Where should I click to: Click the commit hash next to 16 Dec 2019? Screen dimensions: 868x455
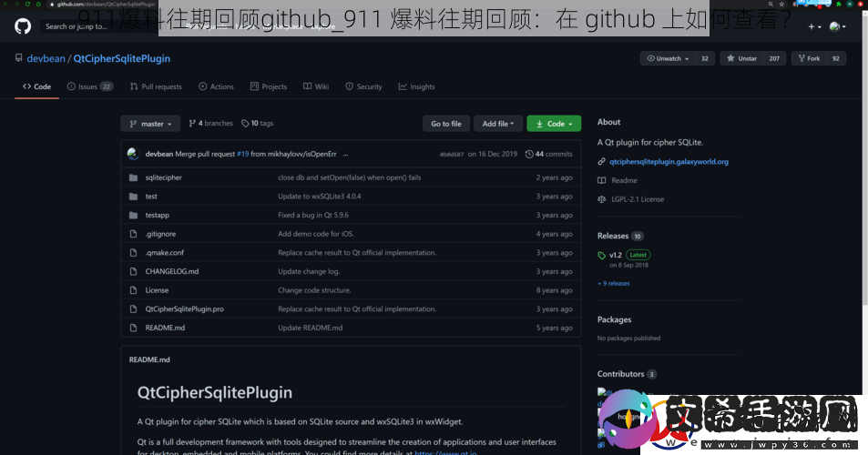point(452,155)
